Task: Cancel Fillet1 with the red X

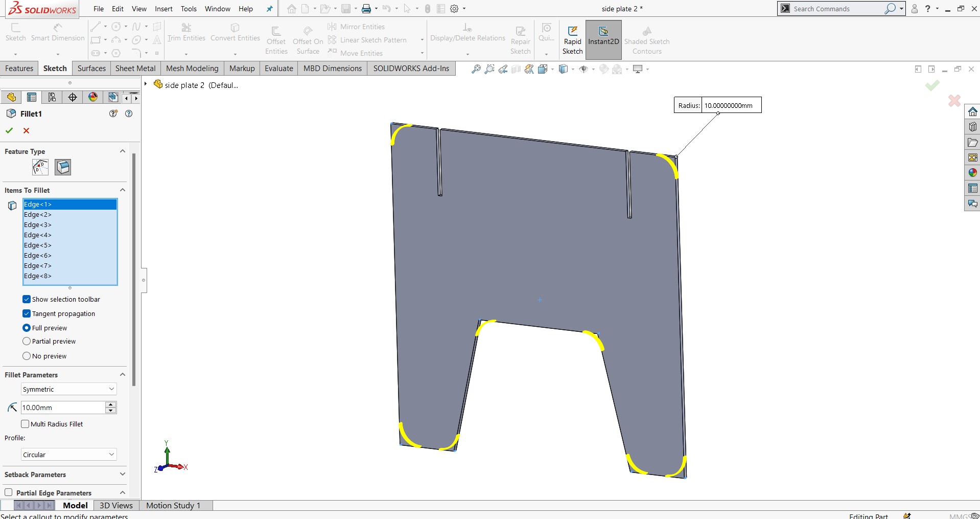Action: [x=27, y=131]
